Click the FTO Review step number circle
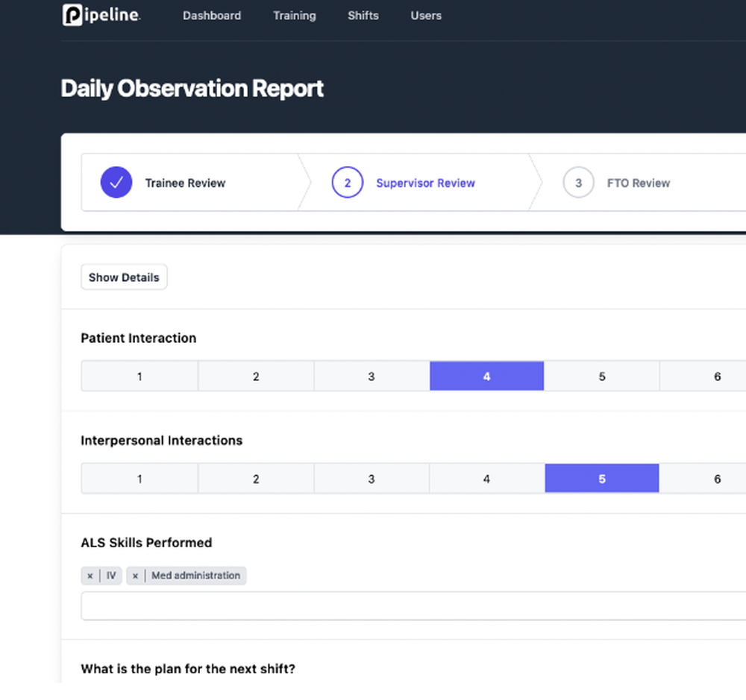The image size is (746, 700). click(578, 183)
